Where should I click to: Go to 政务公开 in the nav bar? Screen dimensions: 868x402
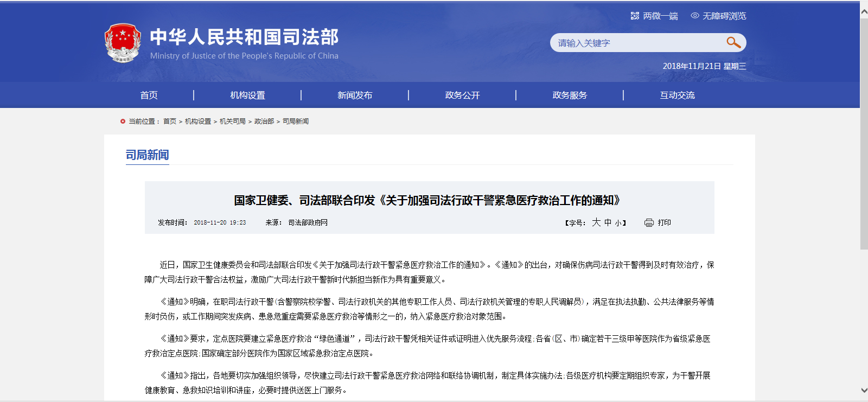coord(462,95)
